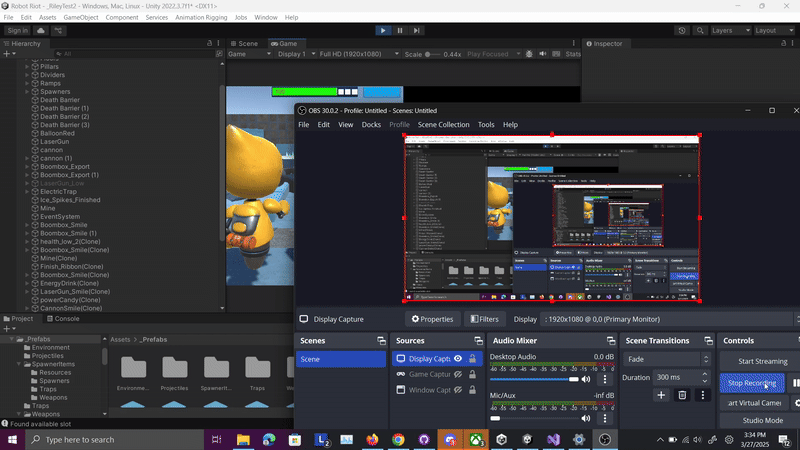Pause the Unity game preview
The width and height of the screenshot is (800, 450).
coord(400,31)
